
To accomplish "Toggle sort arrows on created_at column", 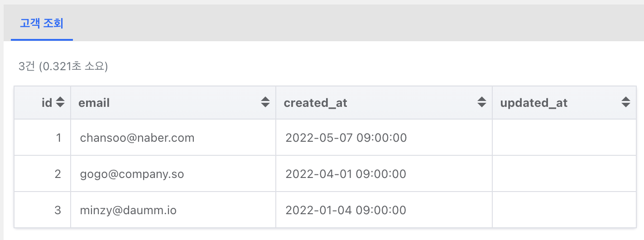I will [x=482, y=103].
